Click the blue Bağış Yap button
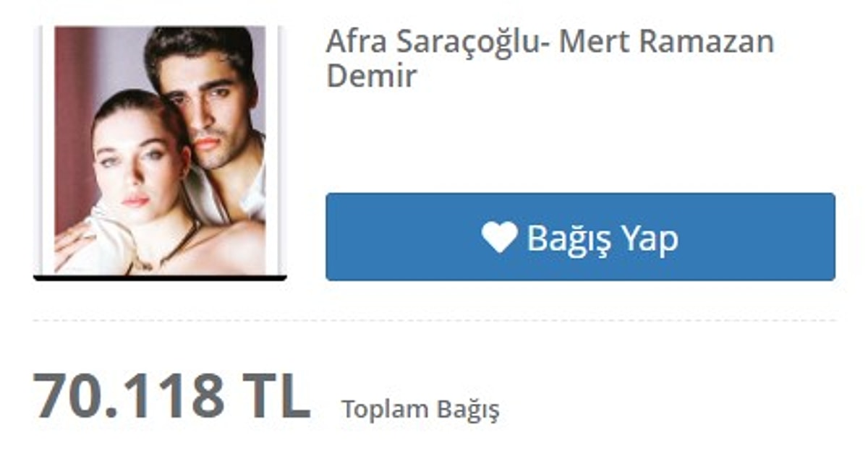This screenshot has width=868, height=469. click(580, 236)
